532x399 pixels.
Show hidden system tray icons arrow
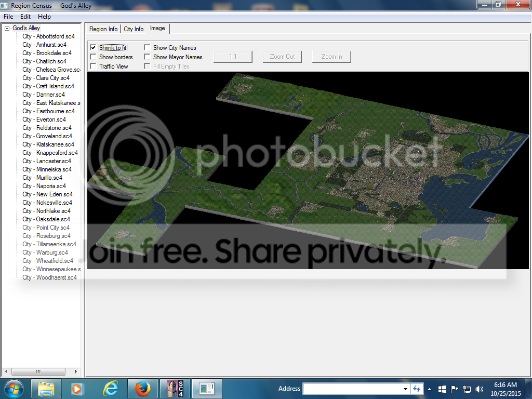click(x=429, y=389)
